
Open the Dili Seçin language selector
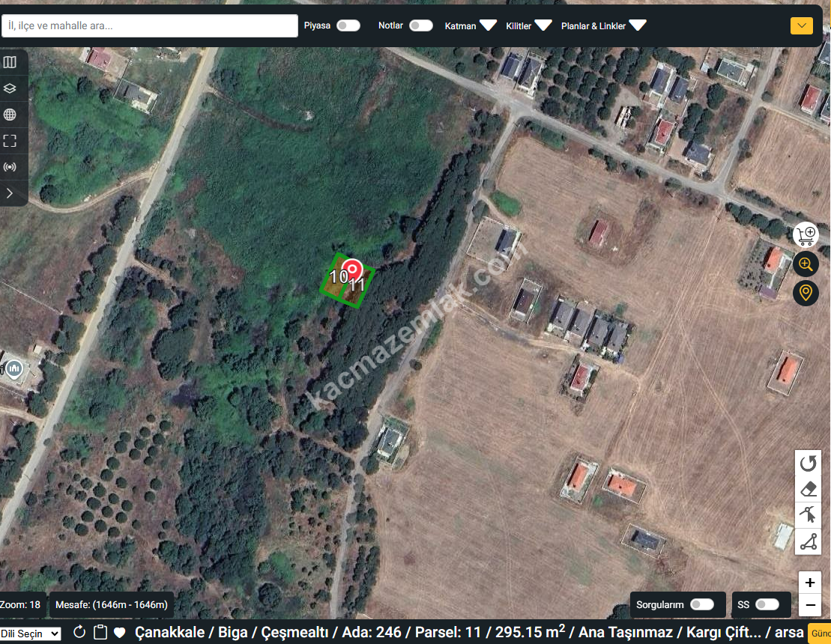(31, 634)
